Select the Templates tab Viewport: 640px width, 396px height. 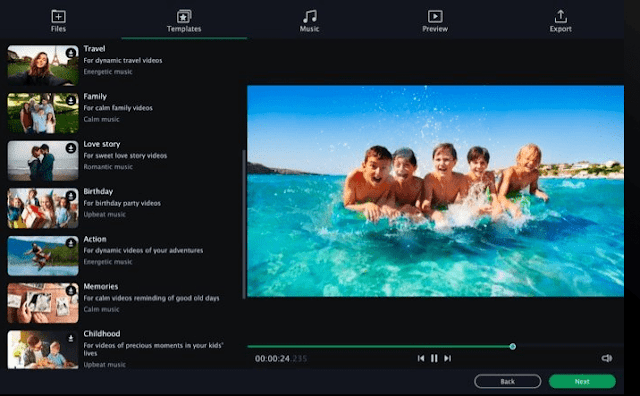[184, 20]
